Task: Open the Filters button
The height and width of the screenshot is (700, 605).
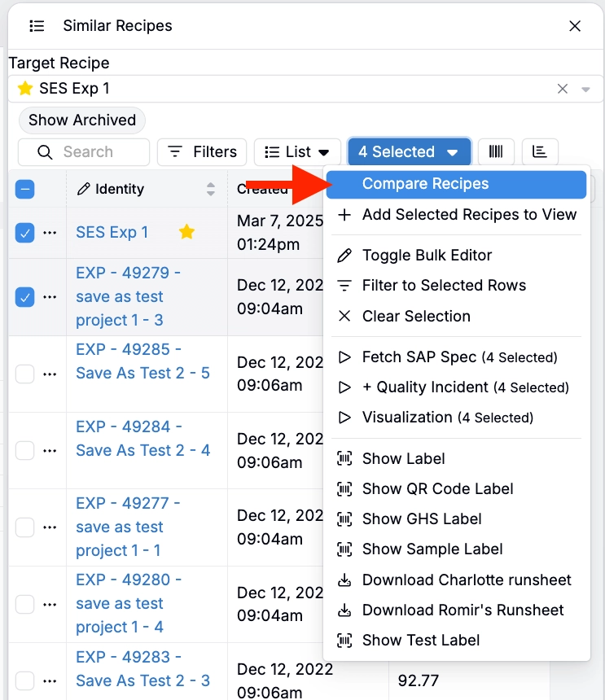Action: point(202,152)
